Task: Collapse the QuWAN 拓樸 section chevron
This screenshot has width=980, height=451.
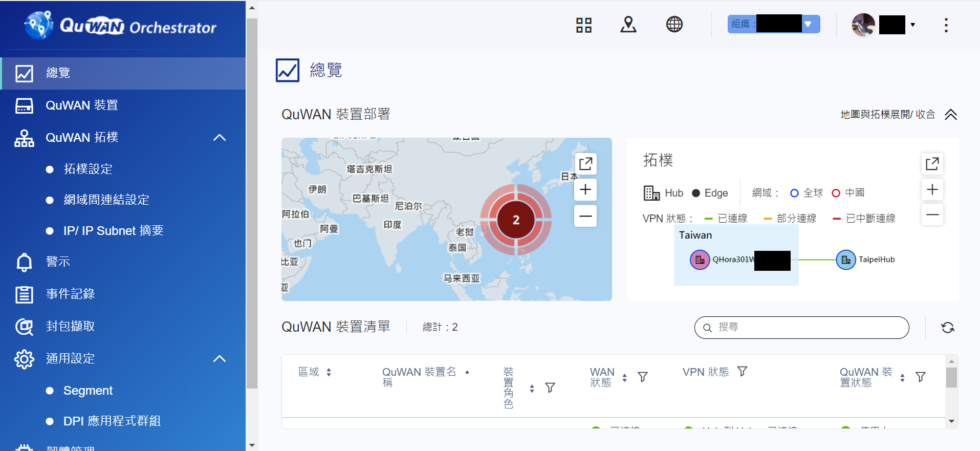Action: [x=220, y=138]
